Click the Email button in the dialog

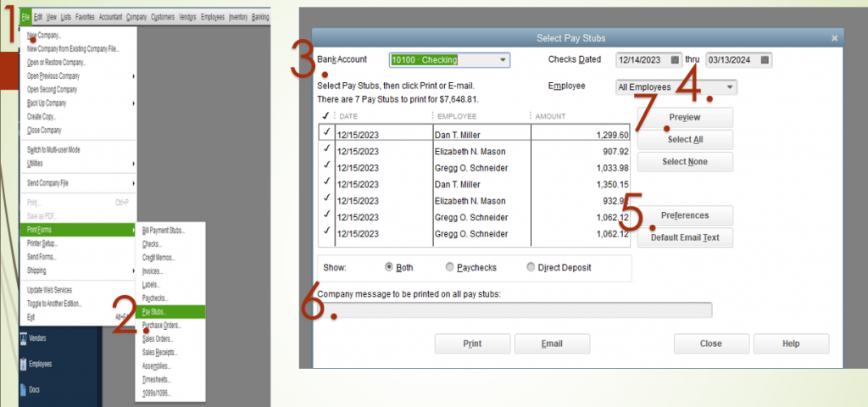pyautogui.click(x=552, y=343)
